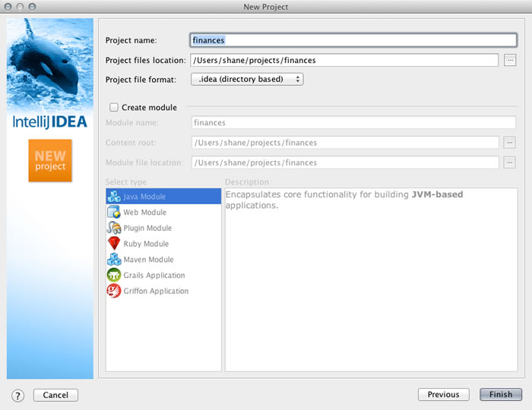532x410 pixels.
Task: Click the Web Module icon
Action: (114, 213)
